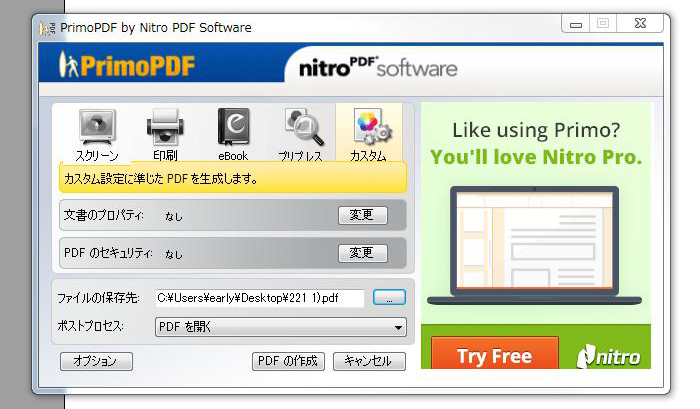Viewport: 700px width, 409px height.
Task: Click the Nitro PDF software logo
Action: coord(378,68)
